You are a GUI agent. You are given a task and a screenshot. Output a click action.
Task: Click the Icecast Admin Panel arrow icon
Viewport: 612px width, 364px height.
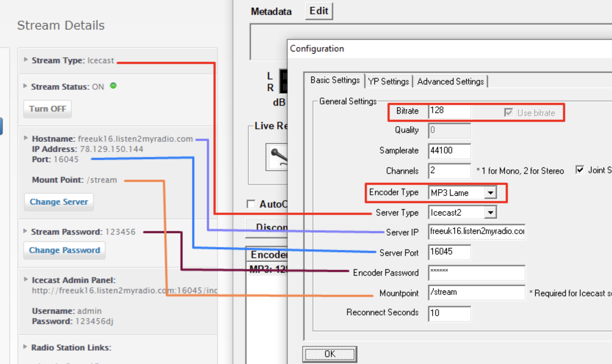[26, 279]
